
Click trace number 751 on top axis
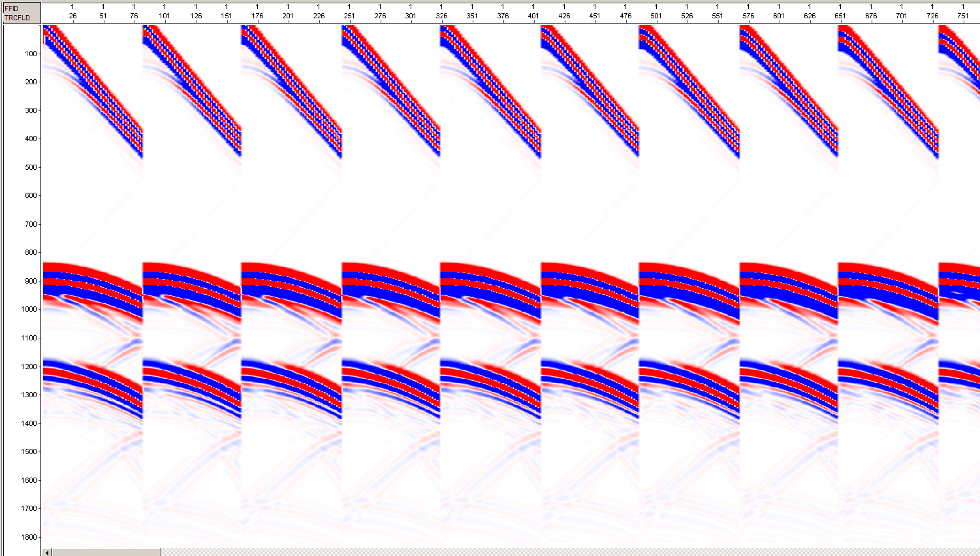tap(963, 16)
